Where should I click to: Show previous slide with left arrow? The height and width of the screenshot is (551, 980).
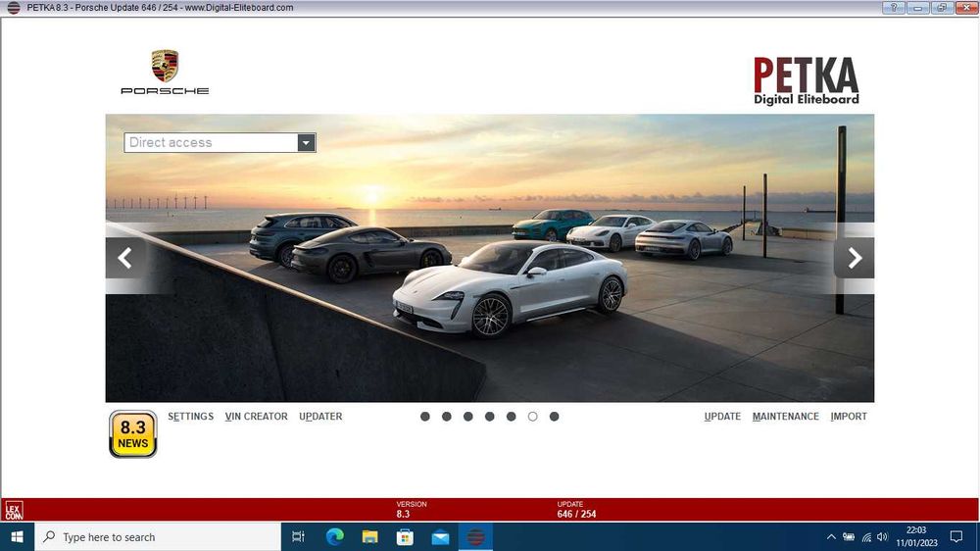point(125,258)
